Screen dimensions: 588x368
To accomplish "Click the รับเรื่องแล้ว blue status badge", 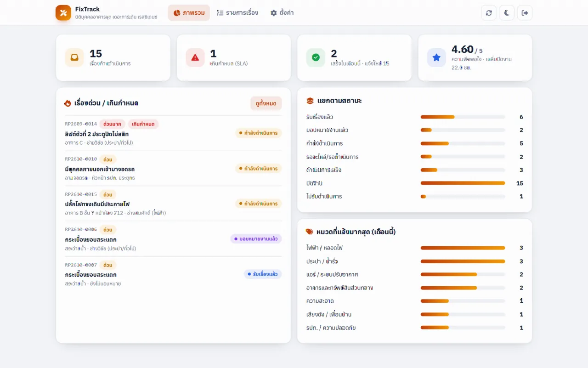I will click(263, 274).
